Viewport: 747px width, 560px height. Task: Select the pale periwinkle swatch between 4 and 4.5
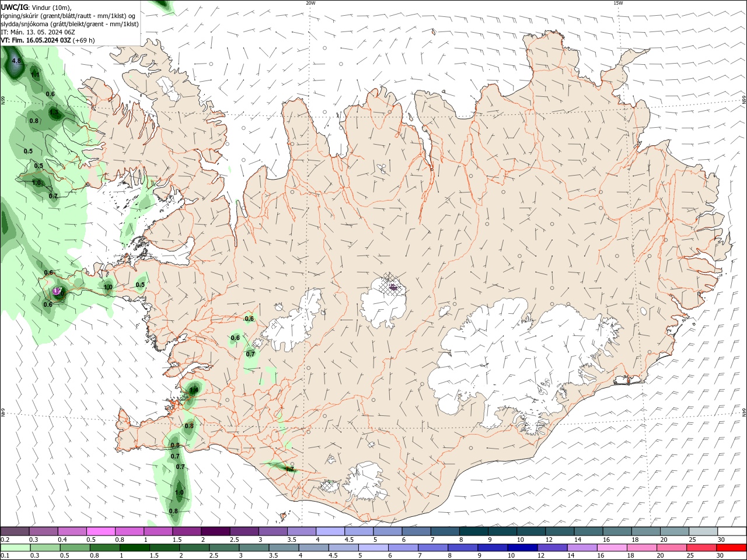330,531
